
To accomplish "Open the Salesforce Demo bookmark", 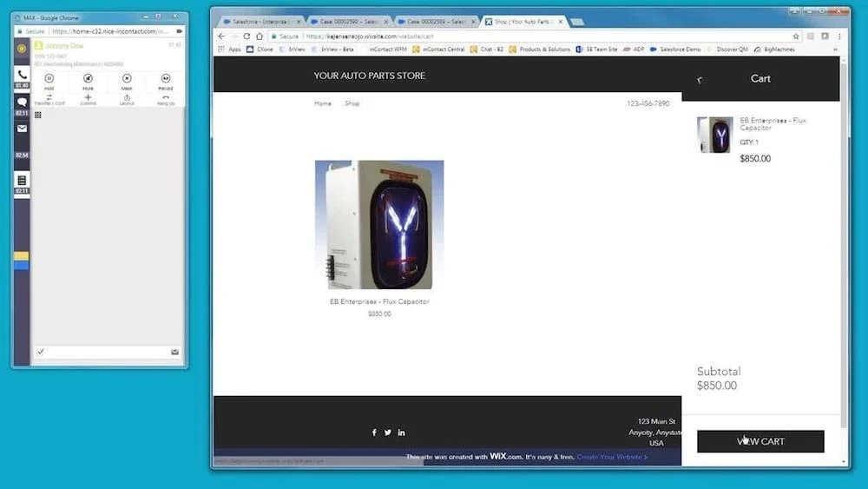I will 675,50.
